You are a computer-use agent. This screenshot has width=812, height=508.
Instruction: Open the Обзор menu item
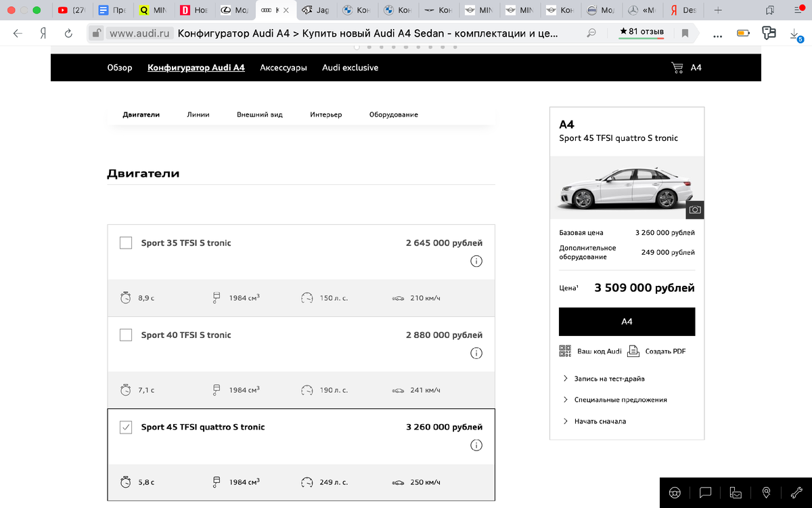coord(120,68)
